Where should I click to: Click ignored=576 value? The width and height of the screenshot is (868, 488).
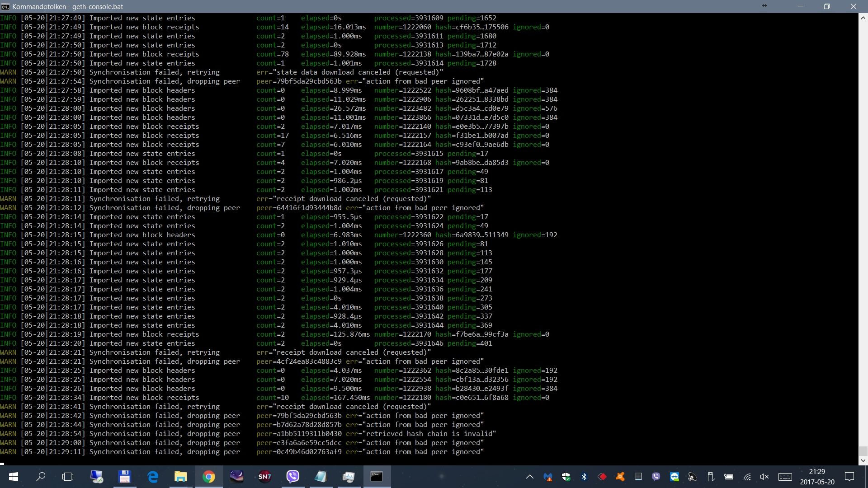tap(535, 108)
